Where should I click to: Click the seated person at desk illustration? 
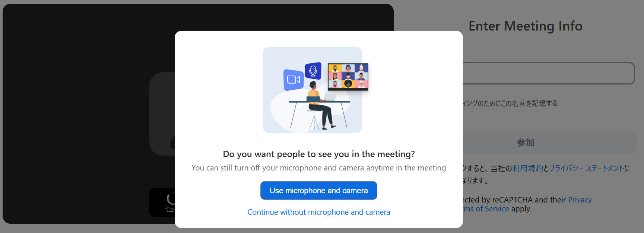tap(319, 106)
